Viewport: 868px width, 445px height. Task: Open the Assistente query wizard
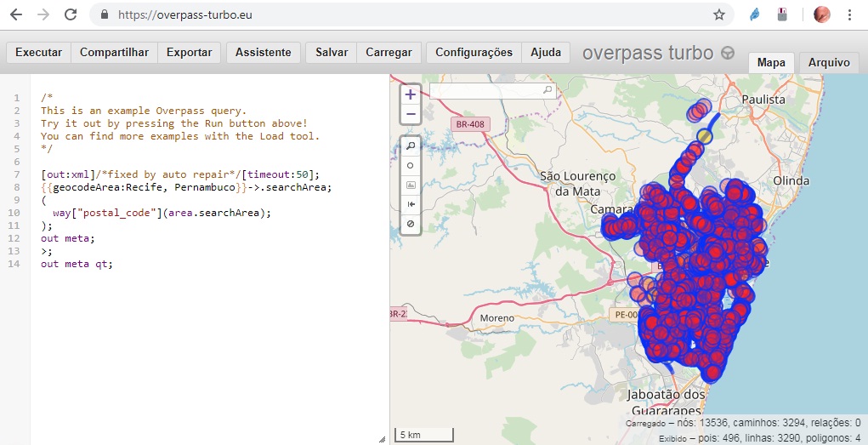(263, 53)
